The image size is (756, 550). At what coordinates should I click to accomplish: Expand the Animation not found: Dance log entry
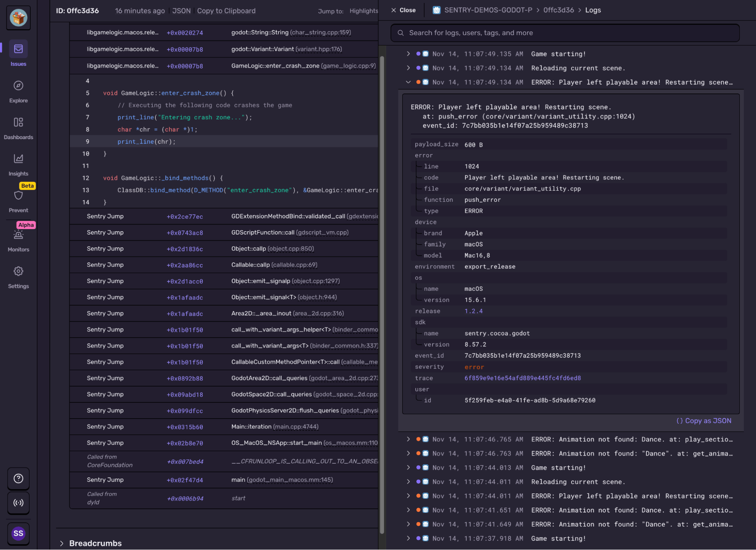coord(408,439)
